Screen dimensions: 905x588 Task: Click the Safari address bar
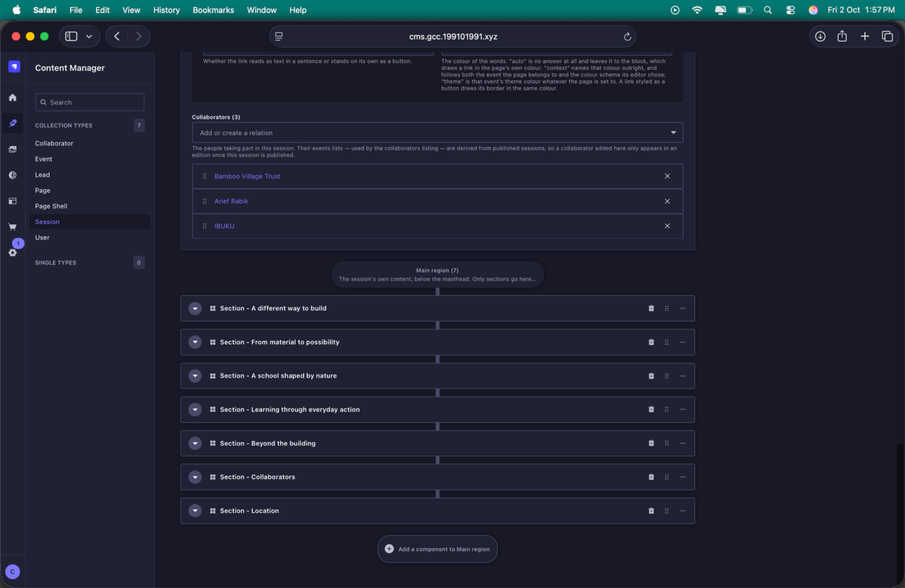tap(453, 37)
